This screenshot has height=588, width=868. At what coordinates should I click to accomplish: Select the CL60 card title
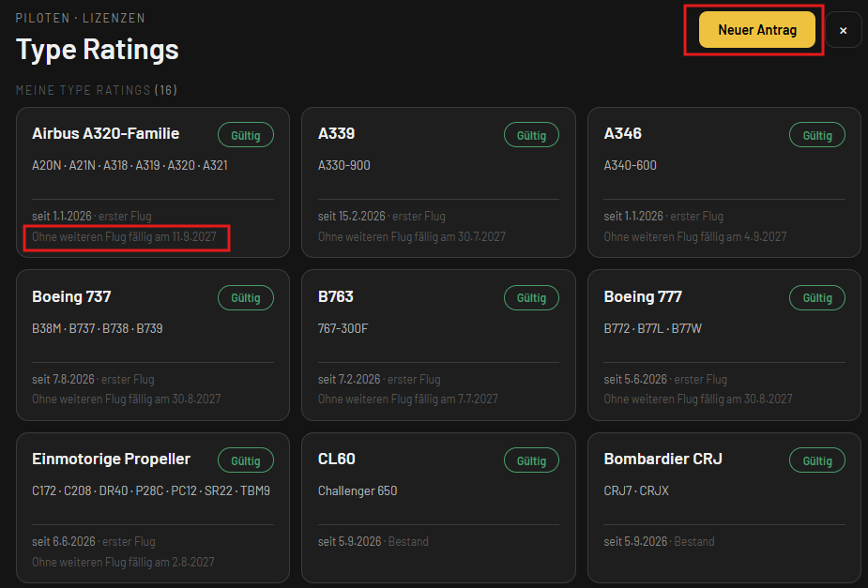coord(337,459)
